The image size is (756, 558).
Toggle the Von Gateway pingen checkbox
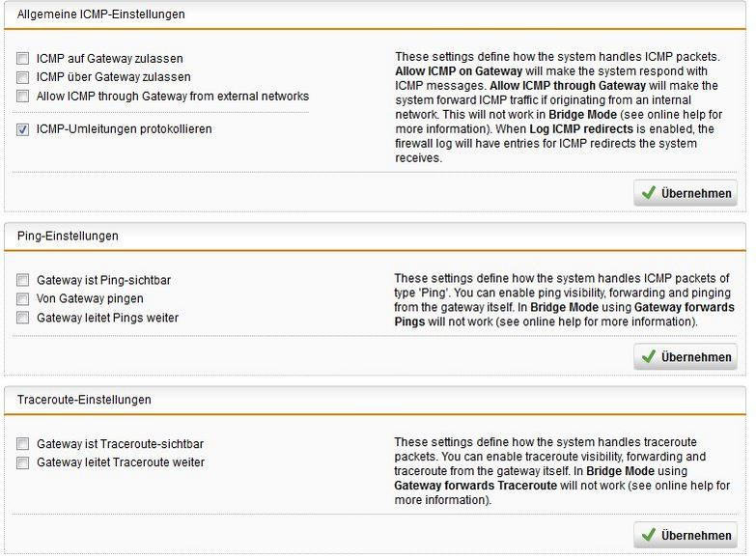tap(23, 299)
